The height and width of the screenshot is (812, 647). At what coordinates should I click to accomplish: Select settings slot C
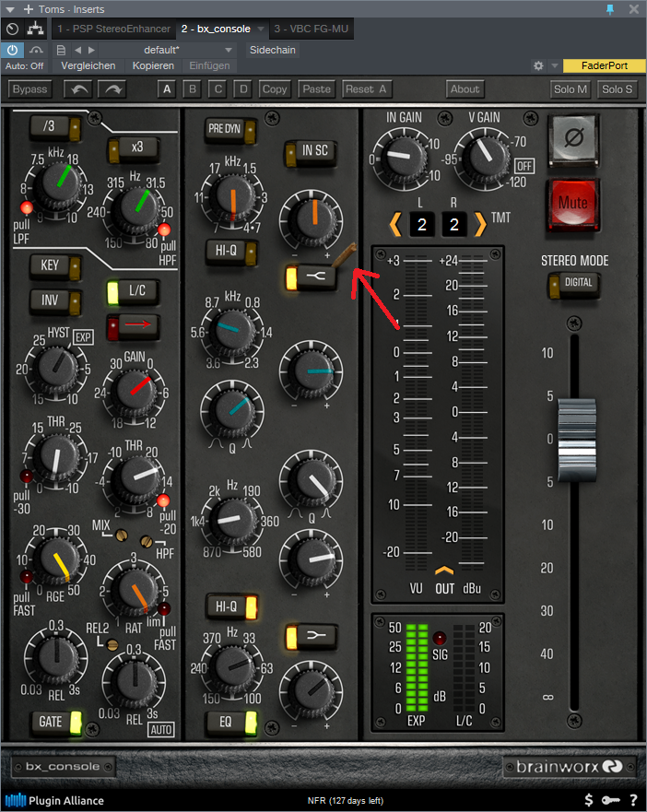point(218,89)
